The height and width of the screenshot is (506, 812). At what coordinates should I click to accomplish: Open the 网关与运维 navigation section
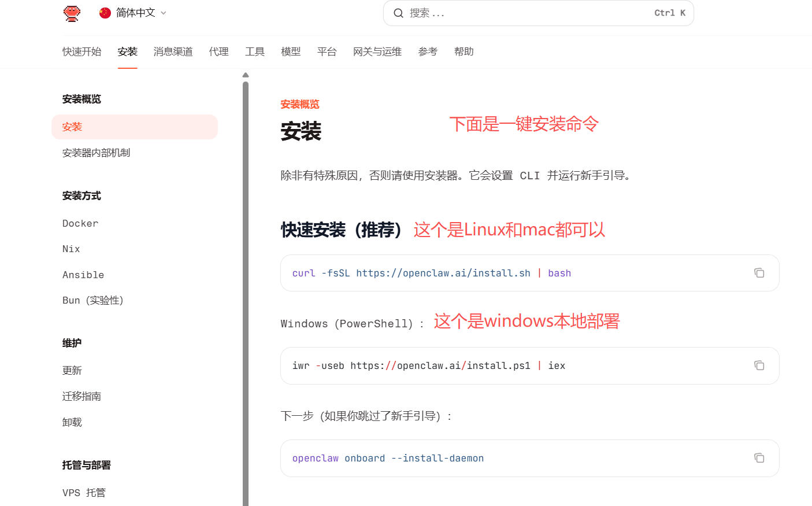[377, 51]
